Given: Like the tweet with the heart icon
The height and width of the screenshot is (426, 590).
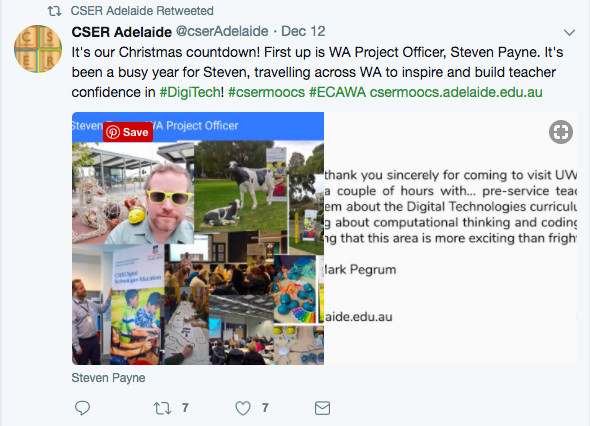Looking at the screenshot, I should pos(243,408).
